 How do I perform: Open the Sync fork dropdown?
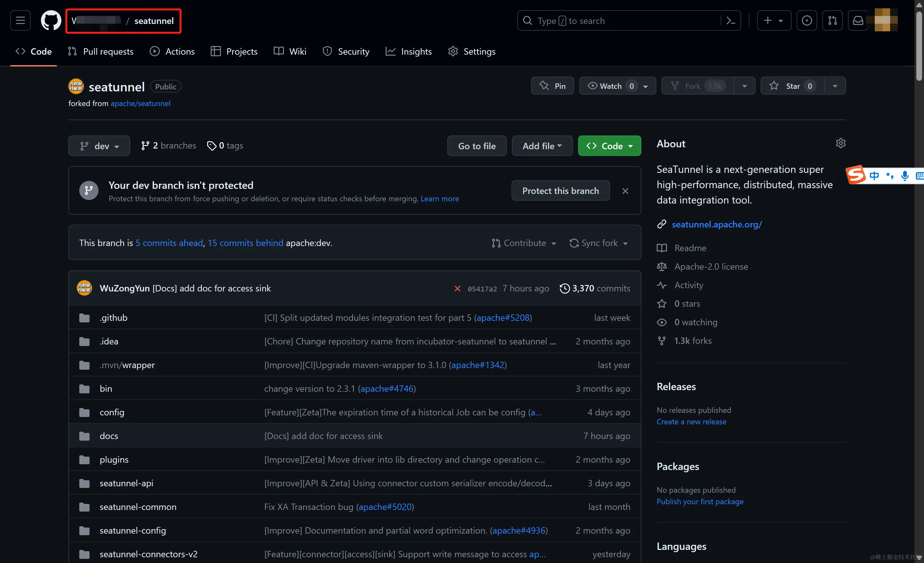(599, 243)
